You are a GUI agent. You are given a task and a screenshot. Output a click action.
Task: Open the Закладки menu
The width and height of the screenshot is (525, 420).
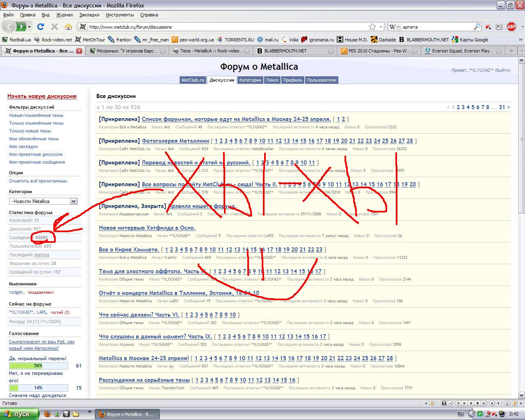click(89, 15)
